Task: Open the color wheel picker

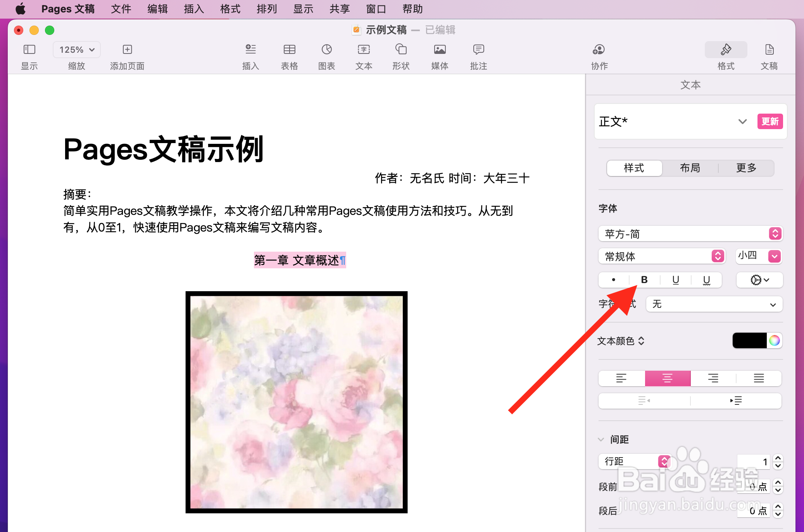Action: pos(774,340)
